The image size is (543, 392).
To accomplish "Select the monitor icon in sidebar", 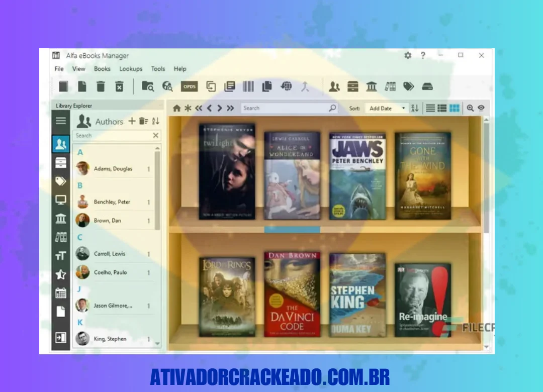I will coord(61,200).
